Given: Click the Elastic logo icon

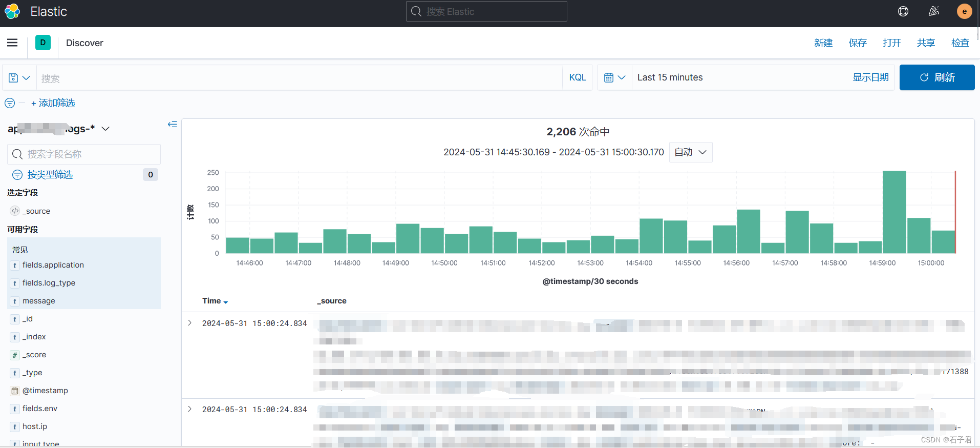Looking at the screenshot, I should click(12, 11).
